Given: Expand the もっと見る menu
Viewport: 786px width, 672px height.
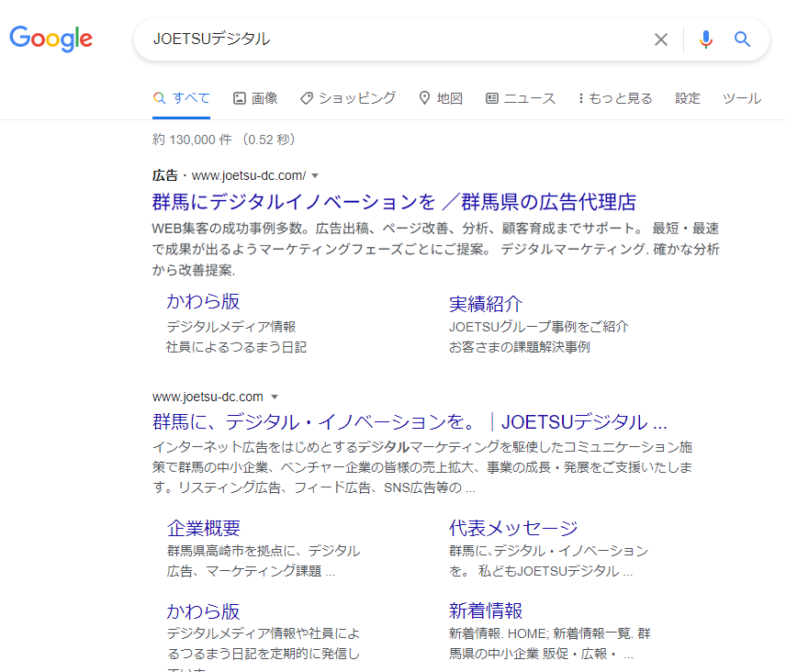Looking at the screenshot, I should click(x=615, y=98).
